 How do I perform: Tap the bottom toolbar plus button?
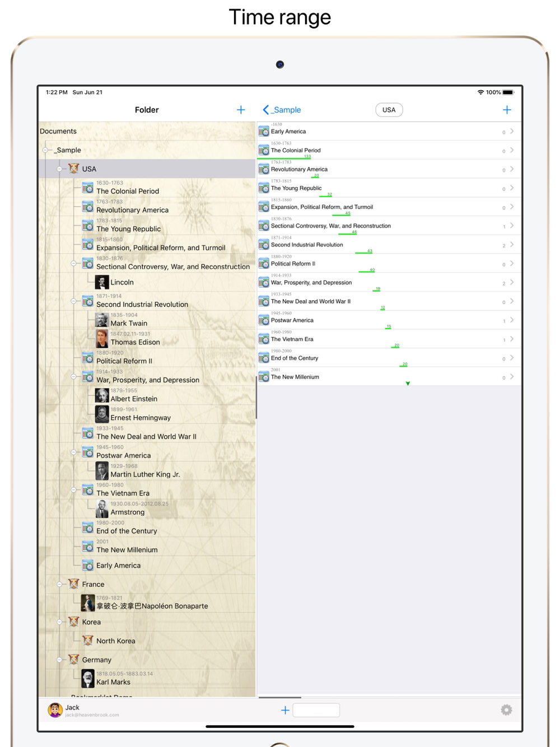(285, 710)
